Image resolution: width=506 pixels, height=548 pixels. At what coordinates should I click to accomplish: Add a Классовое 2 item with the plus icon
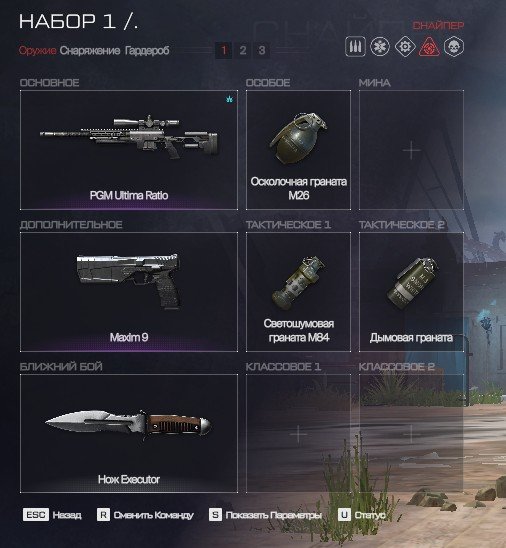point(411,434)
